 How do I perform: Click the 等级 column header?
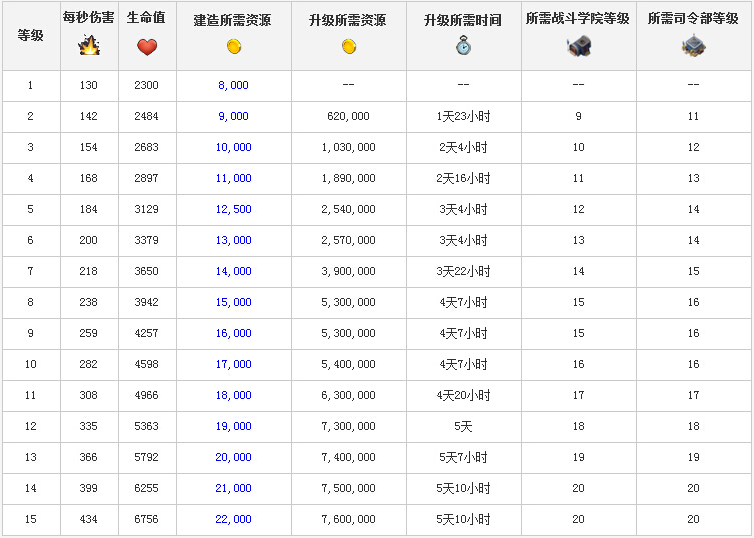(30, 35)
